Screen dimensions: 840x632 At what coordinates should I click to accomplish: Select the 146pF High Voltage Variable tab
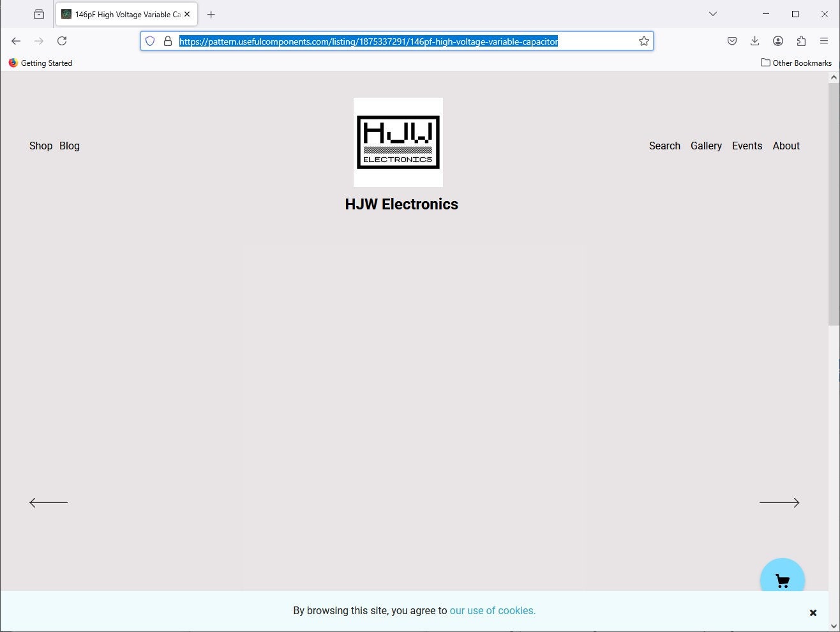[126, 14]
